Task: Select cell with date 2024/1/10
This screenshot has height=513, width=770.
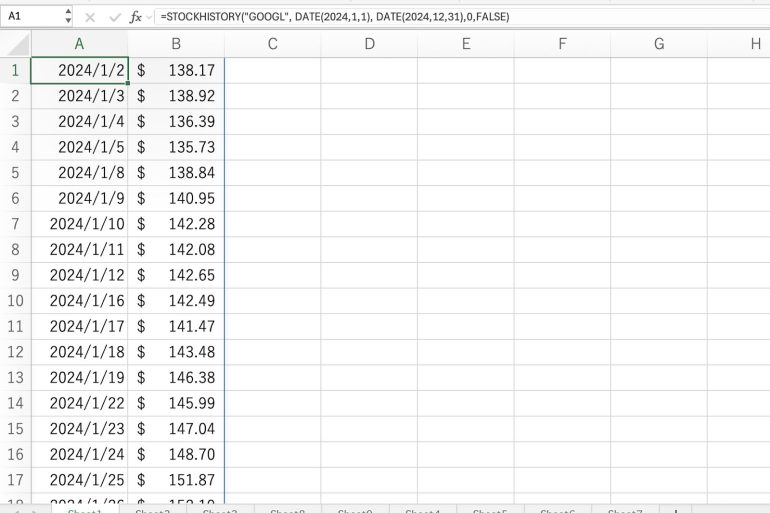Action: [x=79, y=224]
